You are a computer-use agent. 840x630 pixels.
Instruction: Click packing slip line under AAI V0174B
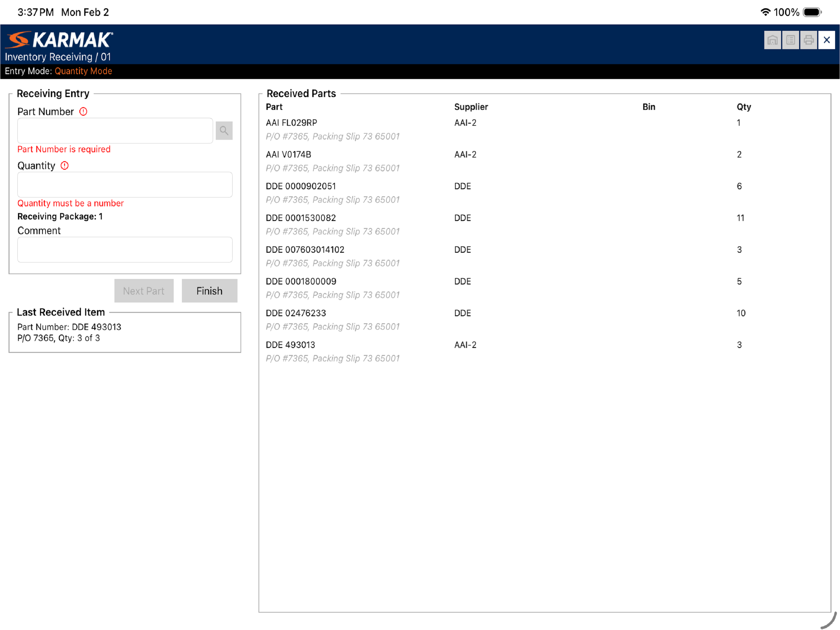tap(333, 168)
